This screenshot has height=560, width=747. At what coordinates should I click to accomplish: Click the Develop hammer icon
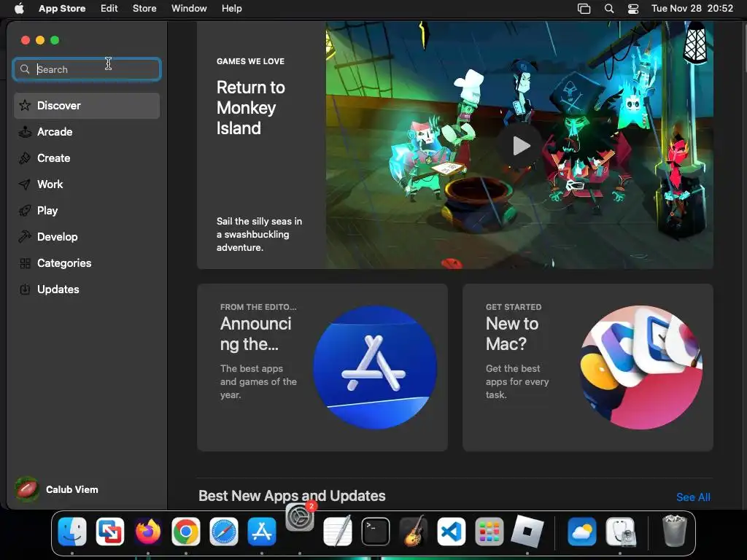tap(25, 237)
